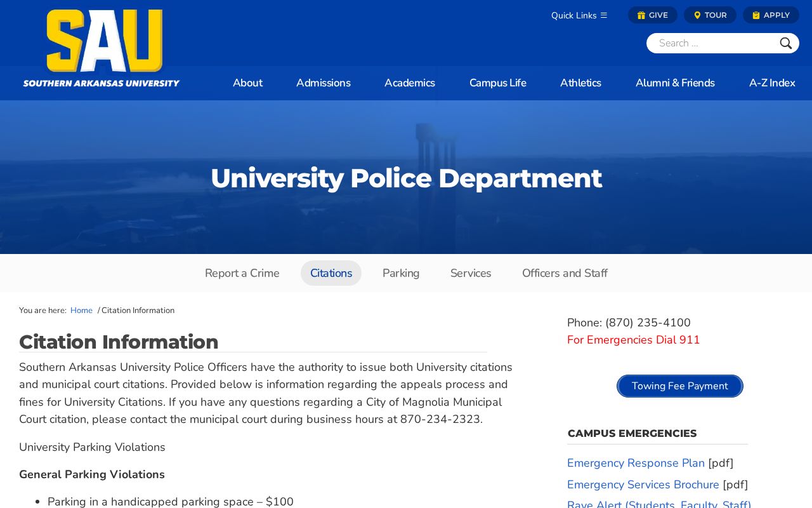Click the Towing Fee Payment button
812x508 pixels.
point(680,386)
